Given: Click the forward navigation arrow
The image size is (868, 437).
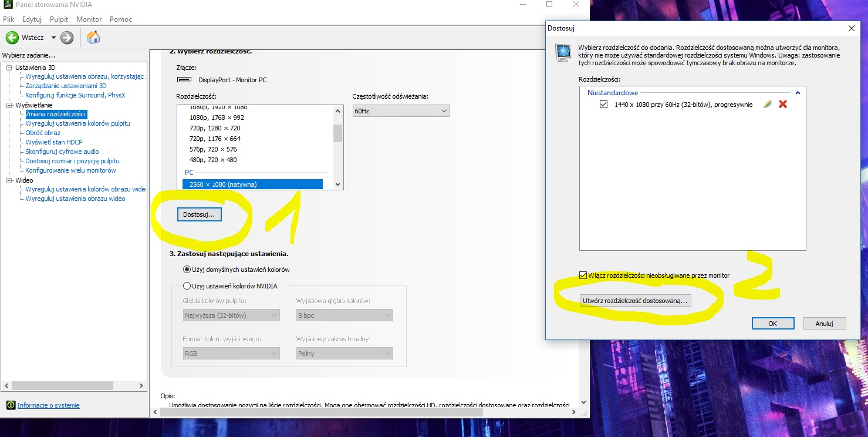Looking at the screenshot, I should point(67,38).
